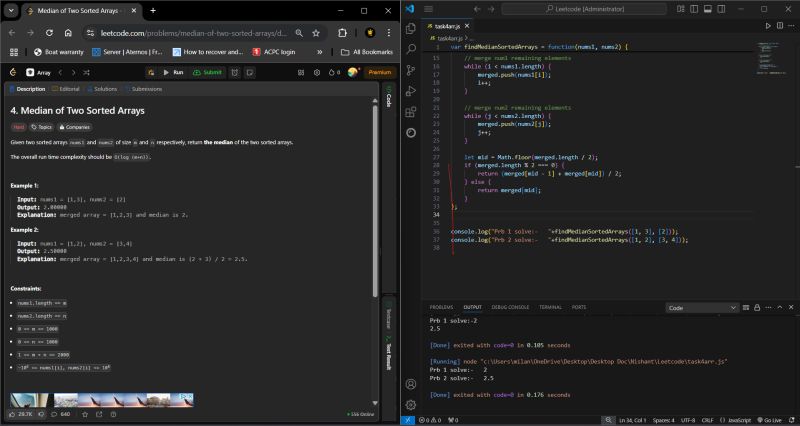Click the VS Code editor minimap
The image size is (800, 426).
[772, 59]
